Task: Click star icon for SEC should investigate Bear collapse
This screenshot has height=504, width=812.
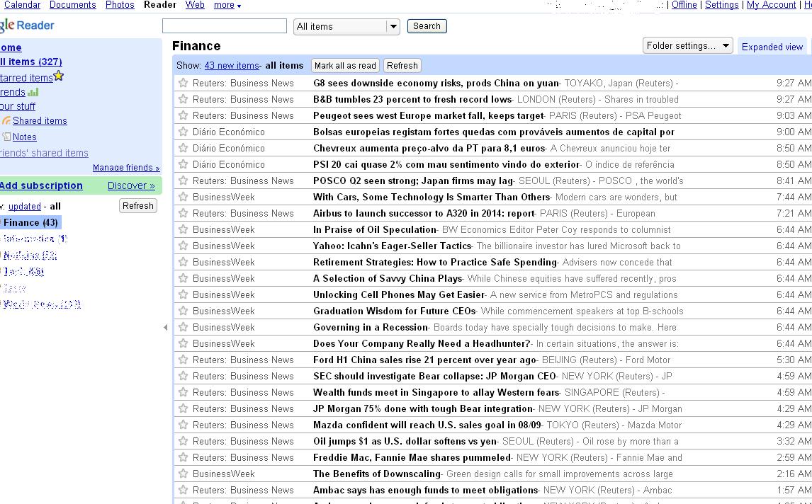Action: [183, 376]
